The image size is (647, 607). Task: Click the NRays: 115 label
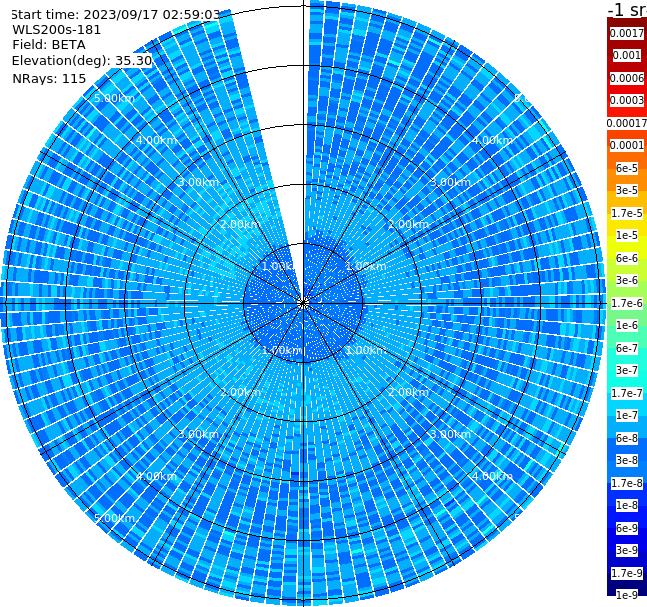point(49,78)
